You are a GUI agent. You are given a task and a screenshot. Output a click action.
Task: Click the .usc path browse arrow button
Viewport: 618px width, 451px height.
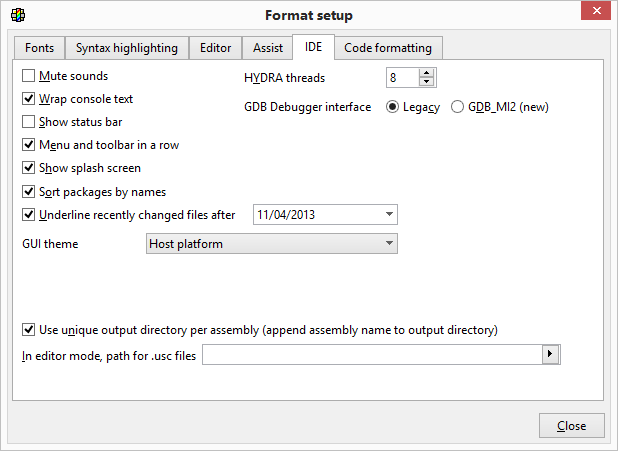549,355
